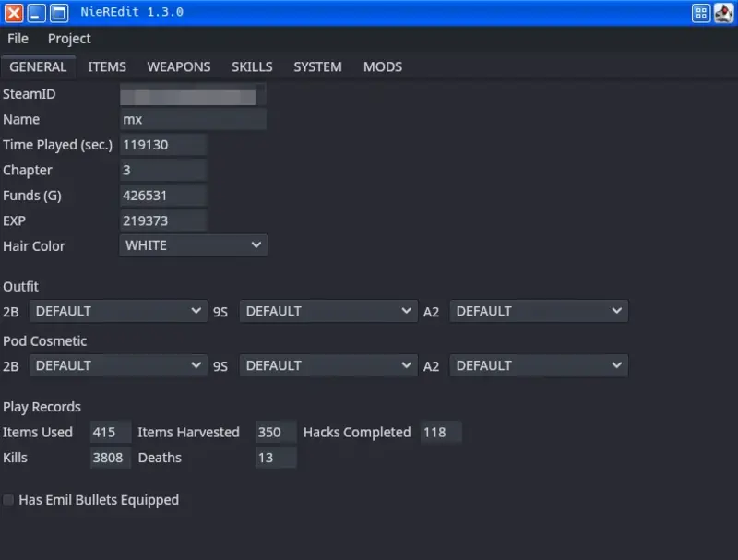Edit the Deaths value field
Viewport: 738px width, 560px height.
pyautogui.click(x=276, y=458)
